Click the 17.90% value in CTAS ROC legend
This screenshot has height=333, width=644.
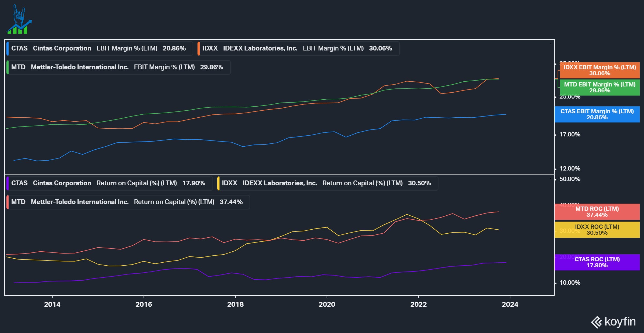point(194,183)
